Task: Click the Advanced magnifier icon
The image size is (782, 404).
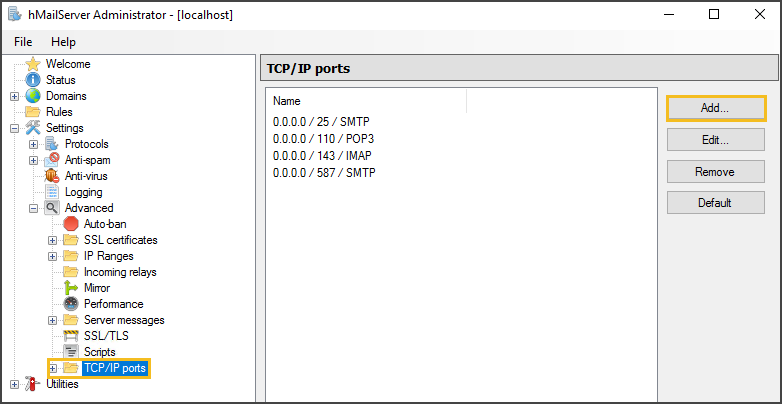Action: coord(52,208)
